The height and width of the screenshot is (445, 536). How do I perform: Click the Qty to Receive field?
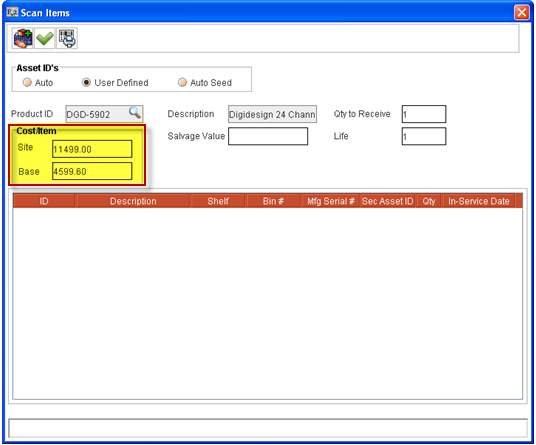point(424,114)
